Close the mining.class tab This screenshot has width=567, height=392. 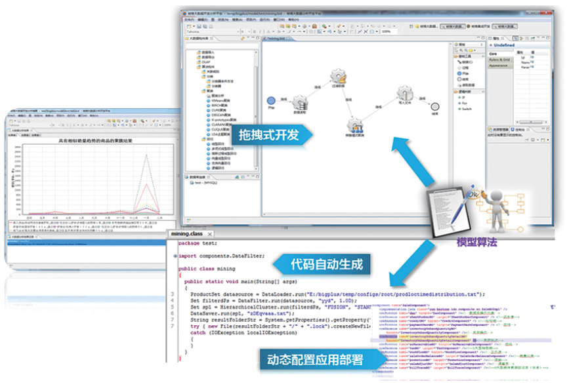pyautogui.click(x=209, y=234)
